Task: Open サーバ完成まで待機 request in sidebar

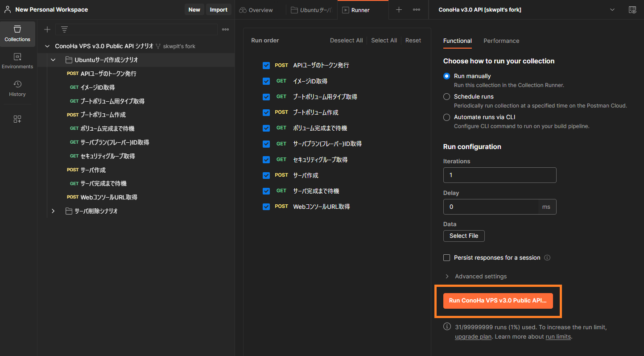Action: click(103, 183)
